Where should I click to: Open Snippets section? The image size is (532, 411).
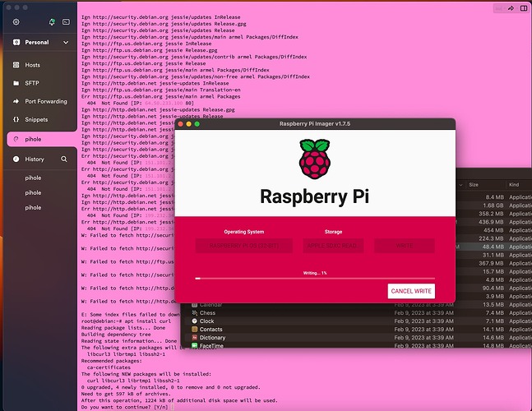click(x=37, y=120)
